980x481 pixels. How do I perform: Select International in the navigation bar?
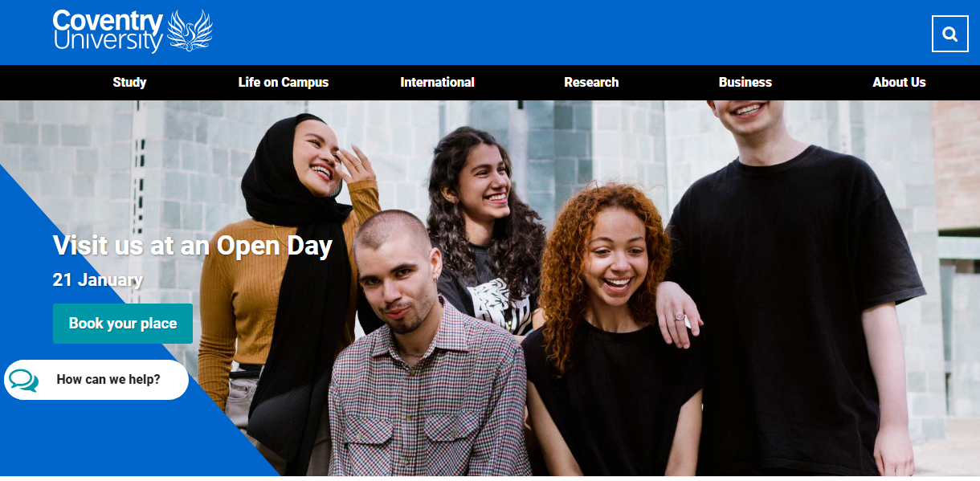coord(438,82)
